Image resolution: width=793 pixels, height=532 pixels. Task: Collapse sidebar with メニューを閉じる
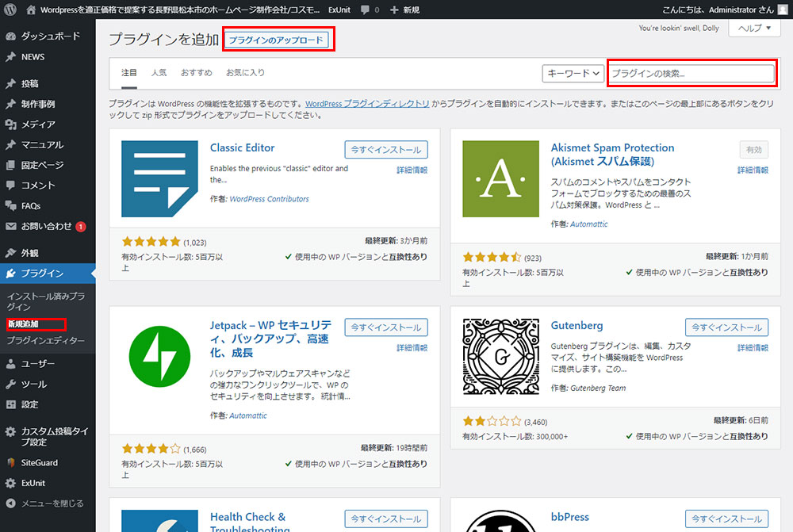(52, 503)
